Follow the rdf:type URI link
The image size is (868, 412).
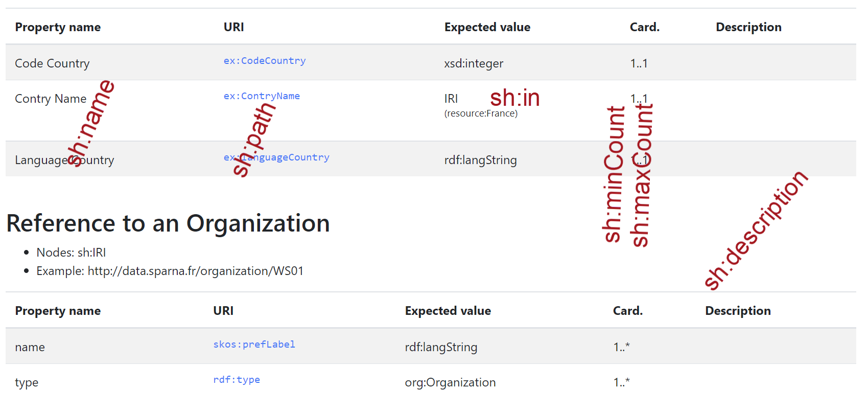(237, 380)
